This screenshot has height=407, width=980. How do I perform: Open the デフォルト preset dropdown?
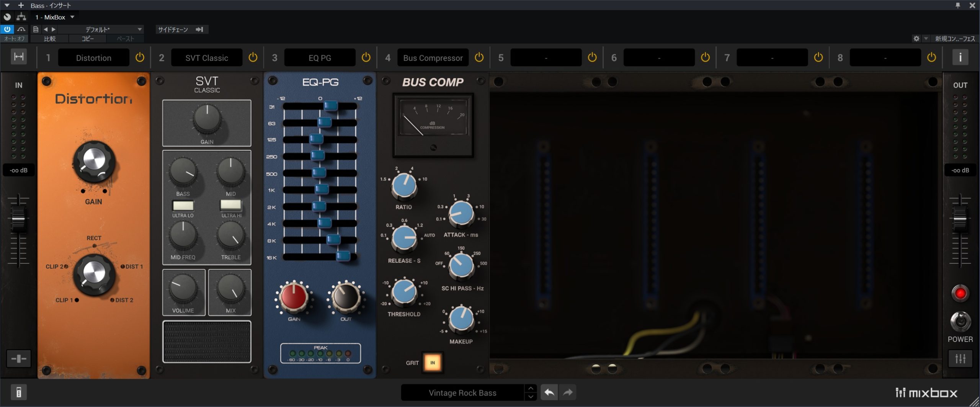[x=100, y=29]
